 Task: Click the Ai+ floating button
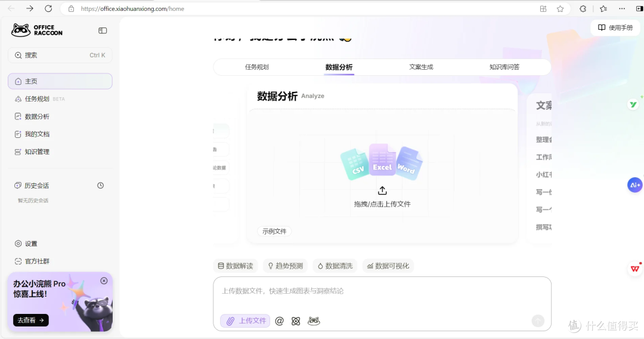(634, 185)
